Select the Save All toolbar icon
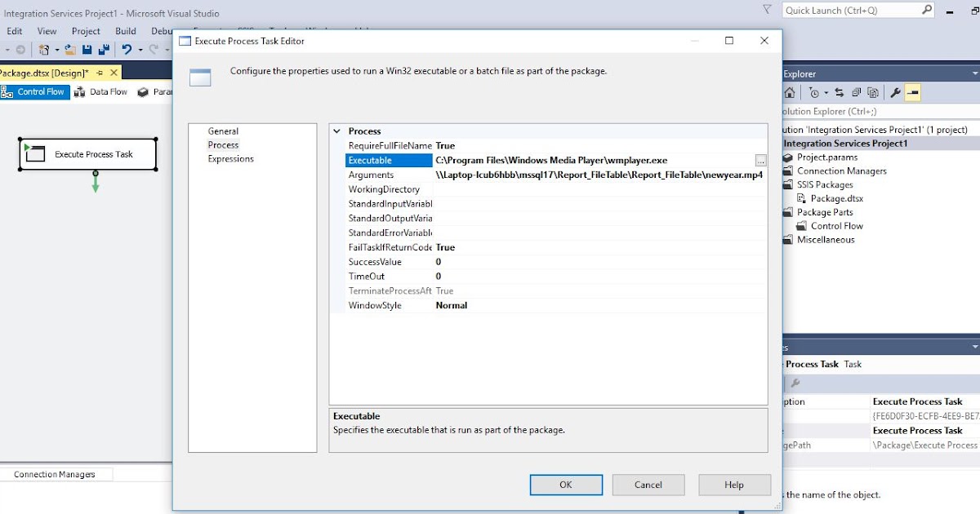Viewport: 980px width, 514px height. coord(104,49)
